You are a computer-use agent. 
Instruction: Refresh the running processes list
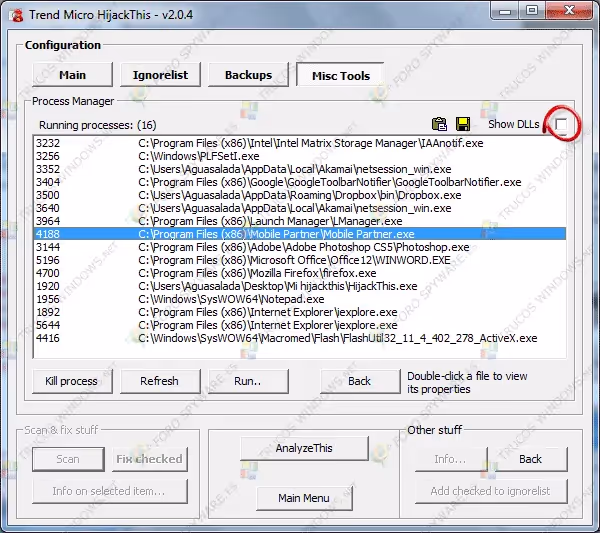click(160, 381)
